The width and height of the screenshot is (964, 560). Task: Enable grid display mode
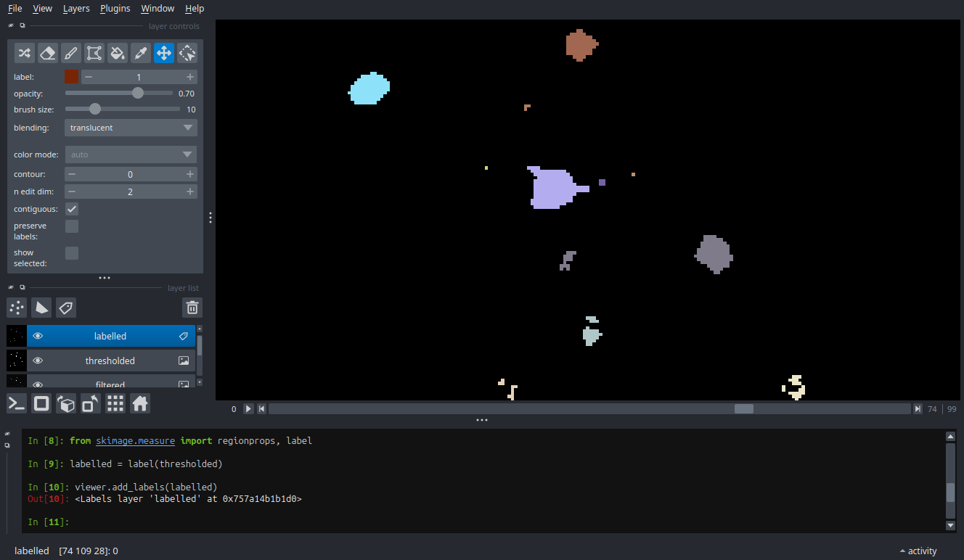pos(115,403)
